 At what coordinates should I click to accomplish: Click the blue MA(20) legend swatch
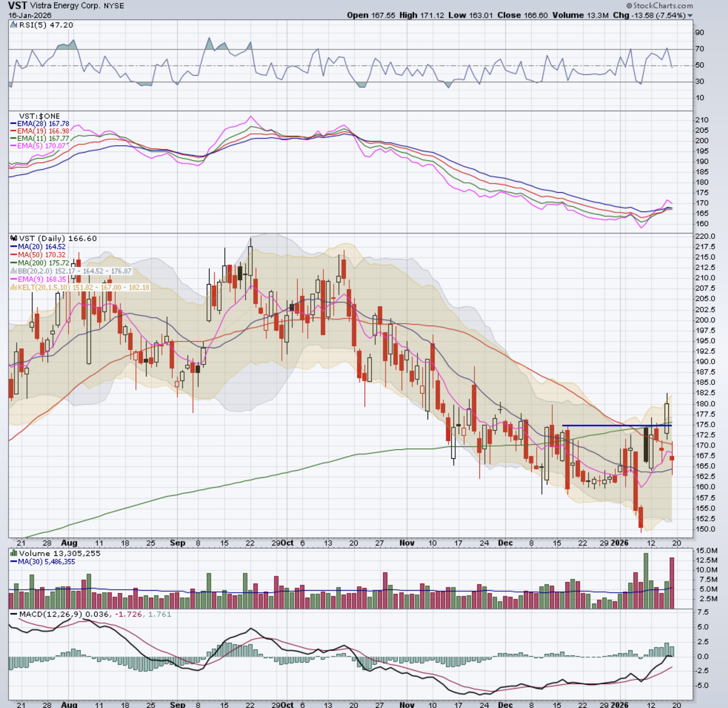(14, 247)
